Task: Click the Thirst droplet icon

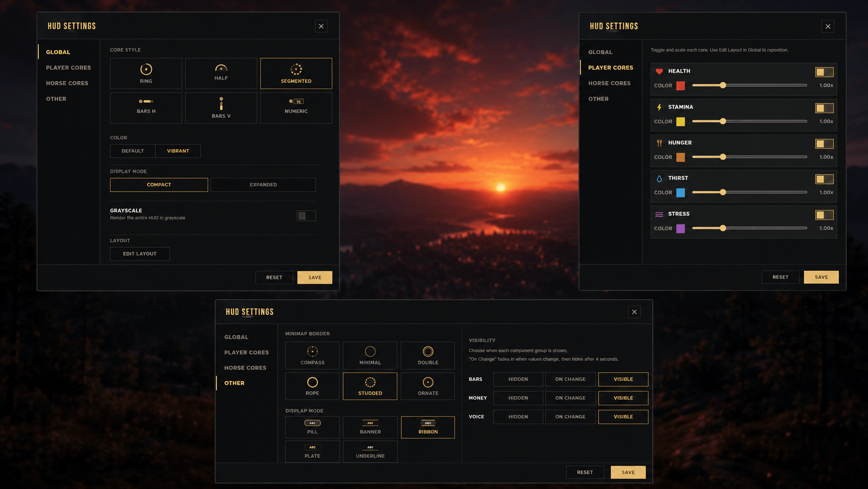Action: point(659,178)
